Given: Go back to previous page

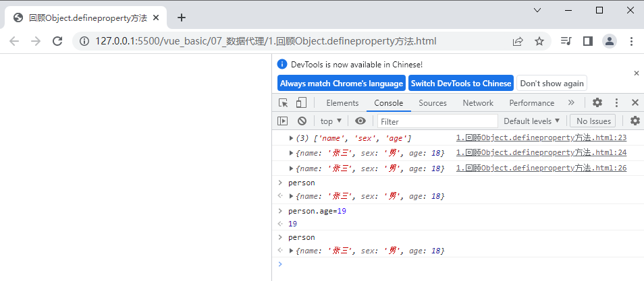Looking at the screenshot, I should [x=14, y=41].
